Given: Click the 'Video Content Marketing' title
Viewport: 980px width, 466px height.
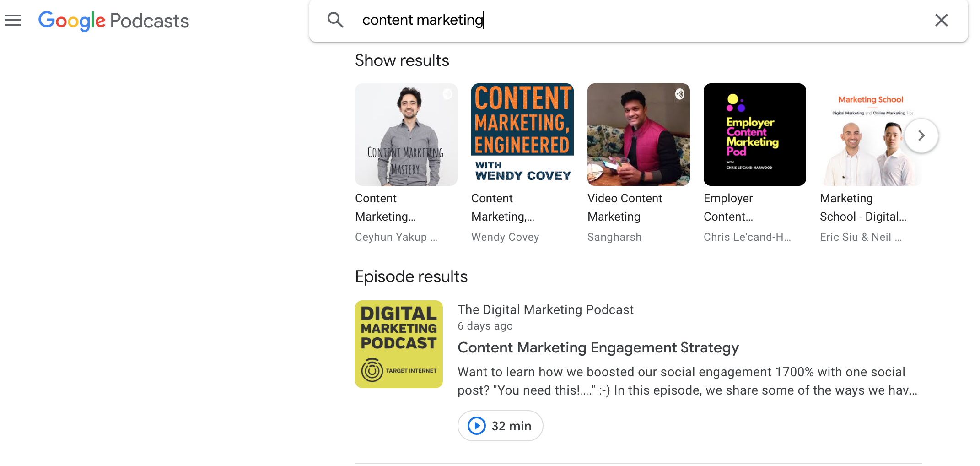Looking at the screenshot, I should tap(625, 207).
